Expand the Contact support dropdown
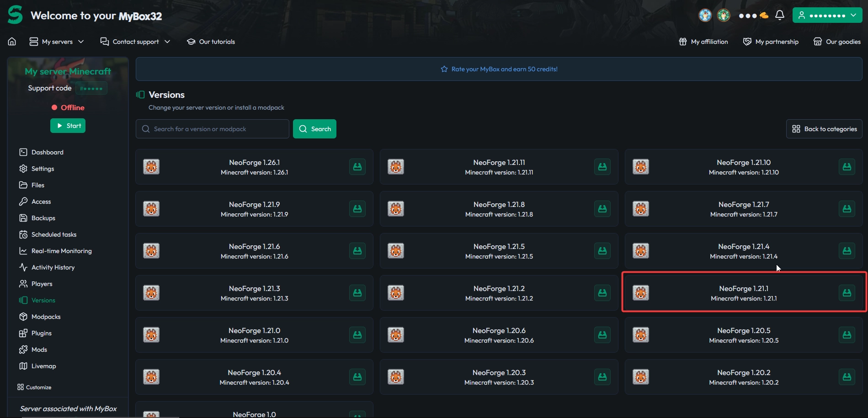 tap(135, 42)
